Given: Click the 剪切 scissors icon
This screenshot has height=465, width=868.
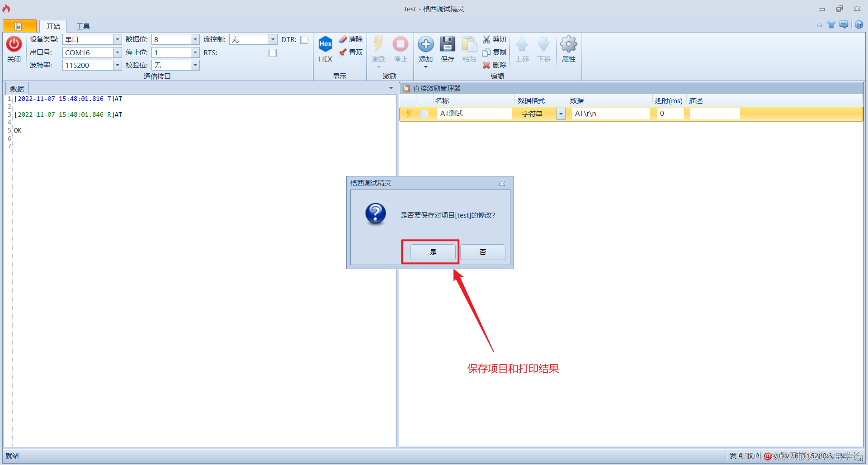Looking at the screenshot, I should click(x=486, y=39).
